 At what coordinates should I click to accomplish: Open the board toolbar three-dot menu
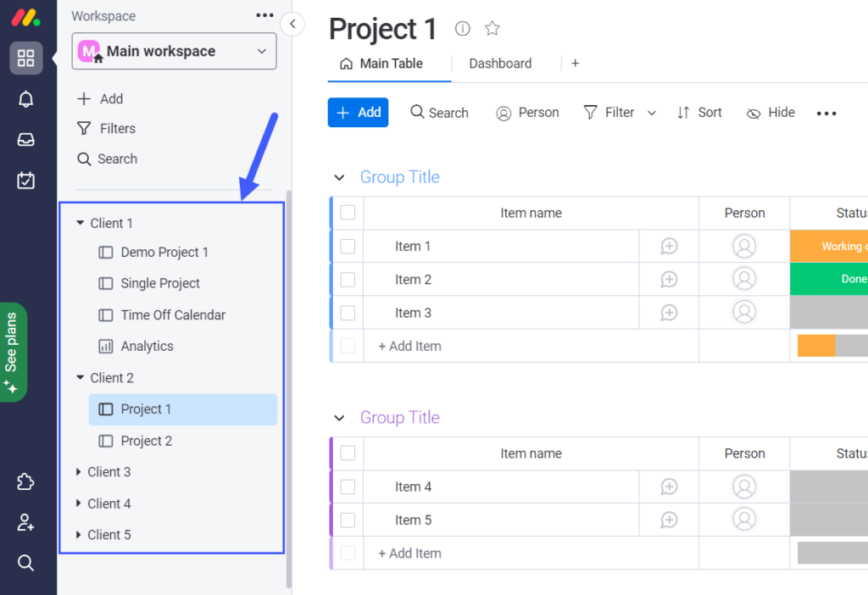coord(826,113)
